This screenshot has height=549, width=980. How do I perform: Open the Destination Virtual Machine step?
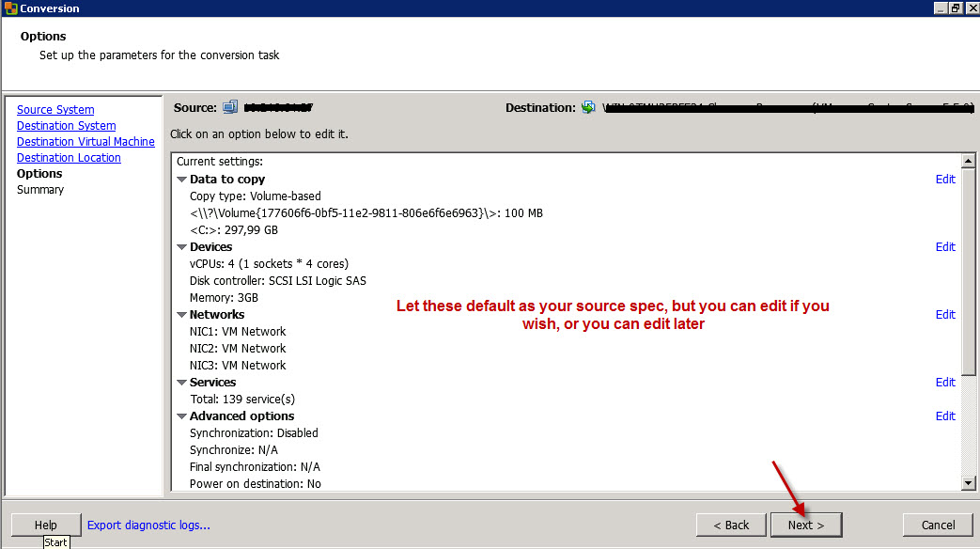(86, 141)
